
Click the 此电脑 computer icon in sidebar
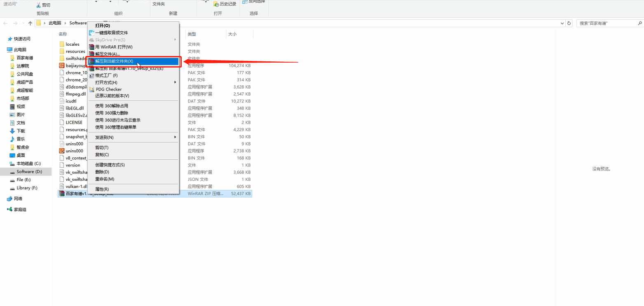click(10, 49)
